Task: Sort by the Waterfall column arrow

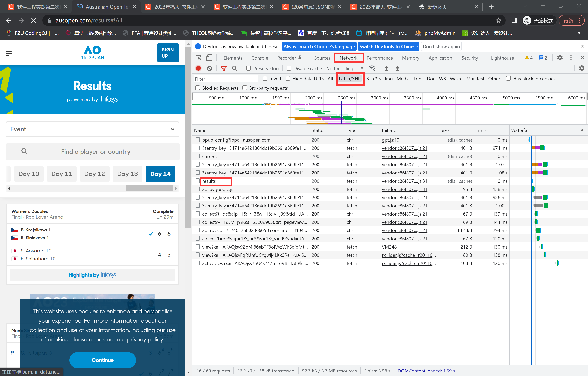Action: [582, 130]
